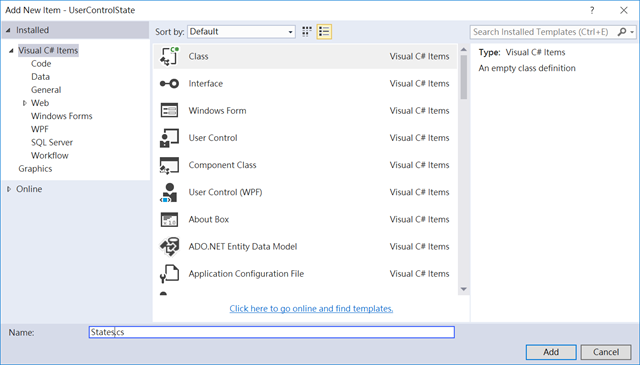Click the 'Application Configuration File' template name
The image size is (640, 365).
click(246, 274)
